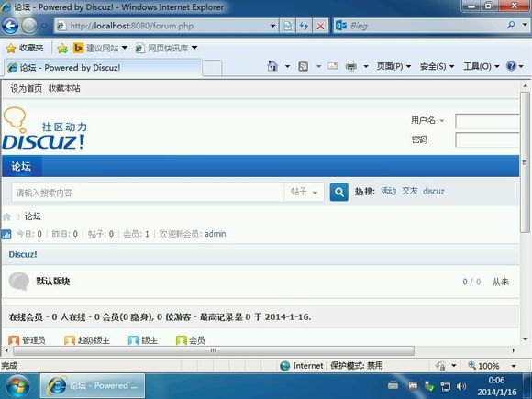Refresh the page with the refresh icon
The height and width of the screenshot is (399, 532).
click(x=304, y=26)
